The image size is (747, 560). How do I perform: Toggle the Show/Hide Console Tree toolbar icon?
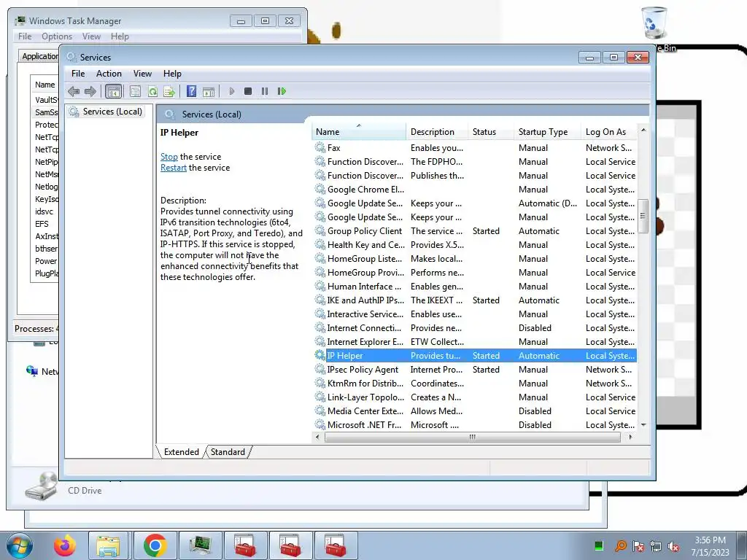point(113,91)
